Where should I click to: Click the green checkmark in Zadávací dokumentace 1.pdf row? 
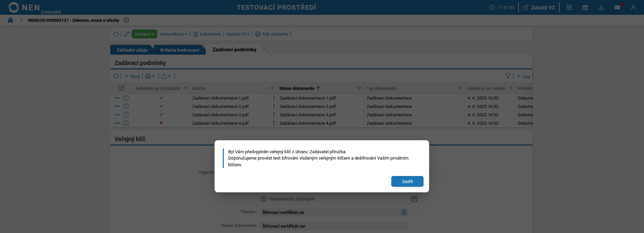[x=161, y=98]
